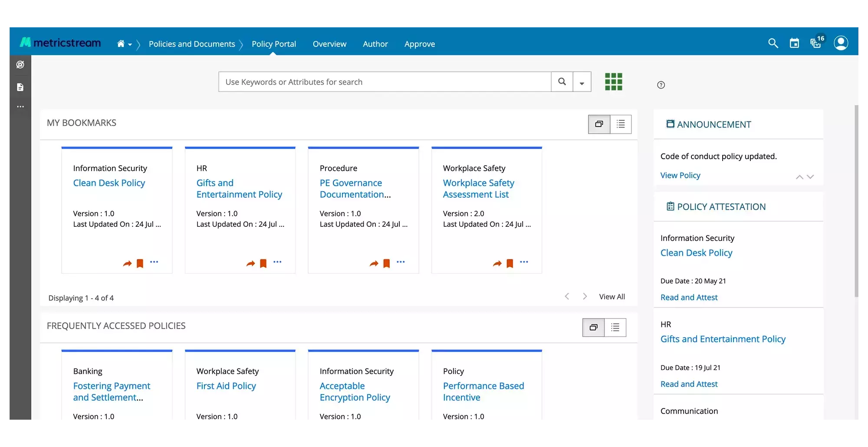Screen dimensions: 868x447
Task: Open the Approve tab
Action: (420, 44)
